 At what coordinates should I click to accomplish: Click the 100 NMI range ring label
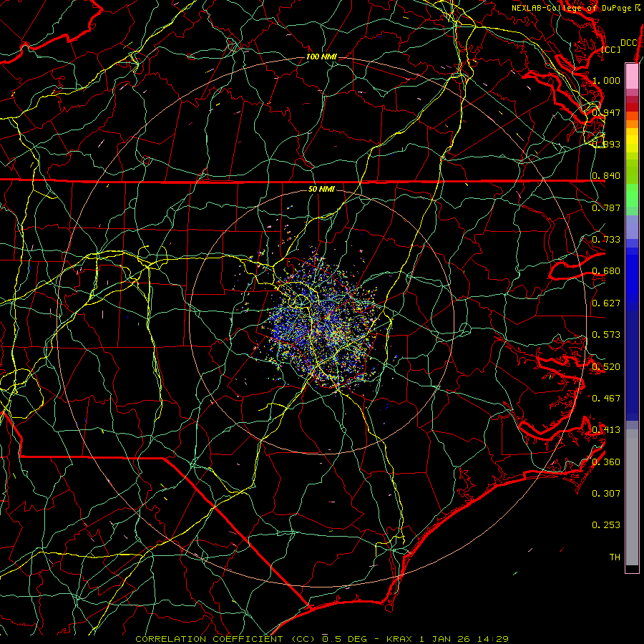[321, 57]
